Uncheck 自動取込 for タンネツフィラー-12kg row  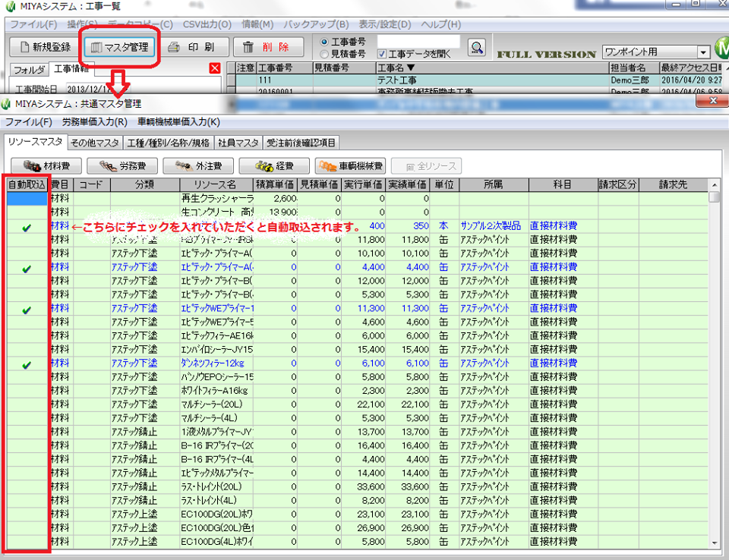(x=27, y=365)
